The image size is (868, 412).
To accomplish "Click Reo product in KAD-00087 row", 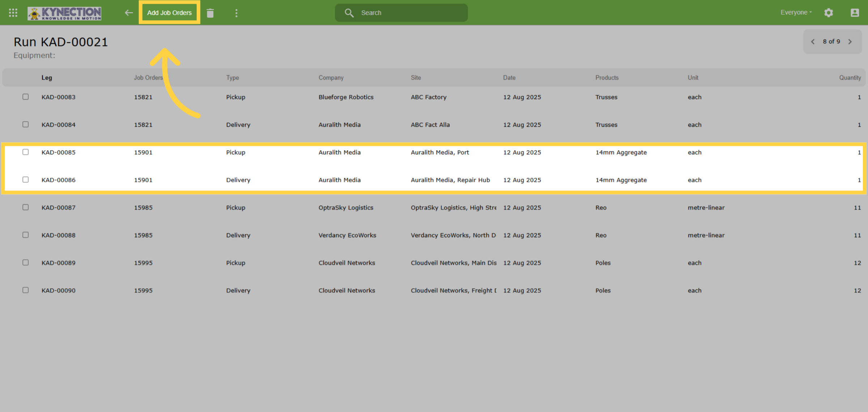I will [x=601, y=207].
